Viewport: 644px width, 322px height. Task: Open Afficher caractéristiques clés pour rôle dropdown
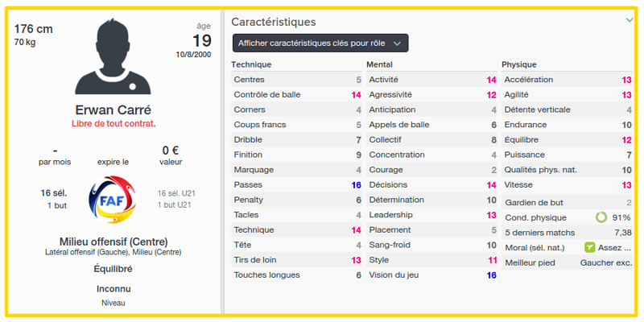point(320,43)
